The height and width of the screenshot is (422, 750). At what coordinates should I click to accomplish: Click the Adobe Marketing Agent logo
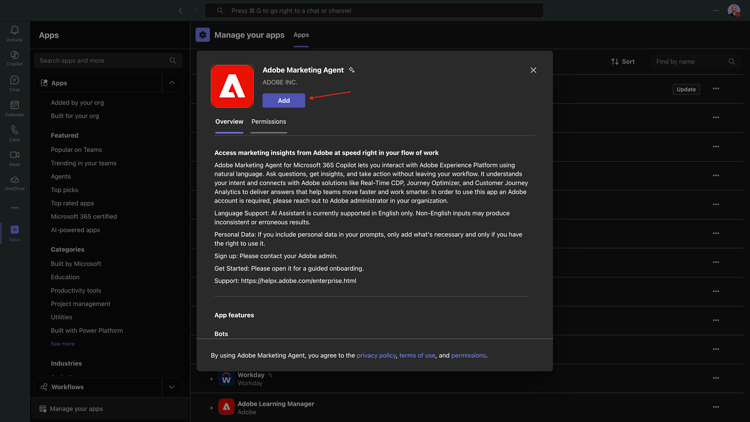coord(232,86)
